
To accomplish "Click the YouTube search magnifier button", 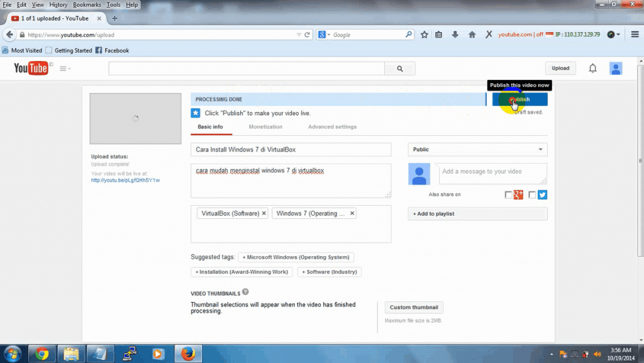I will coord(399,69).
